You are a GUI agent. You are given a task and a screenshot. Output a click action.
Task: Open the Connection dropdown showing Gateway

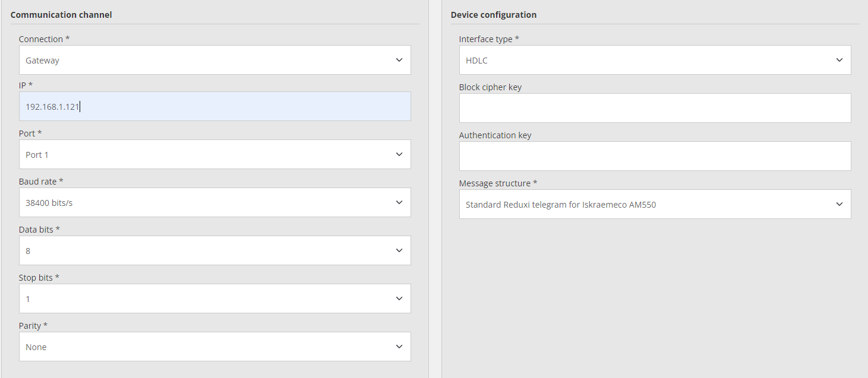click(214, 60)
